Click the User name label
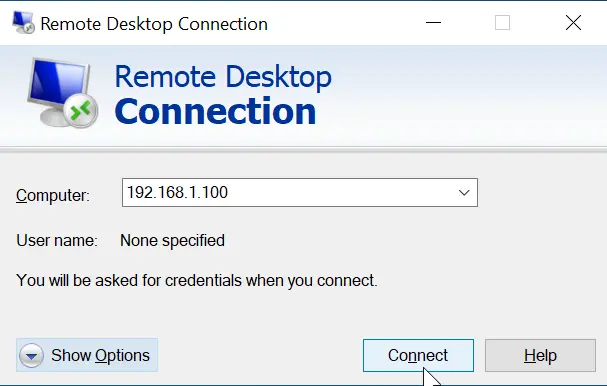 point(57,240)
